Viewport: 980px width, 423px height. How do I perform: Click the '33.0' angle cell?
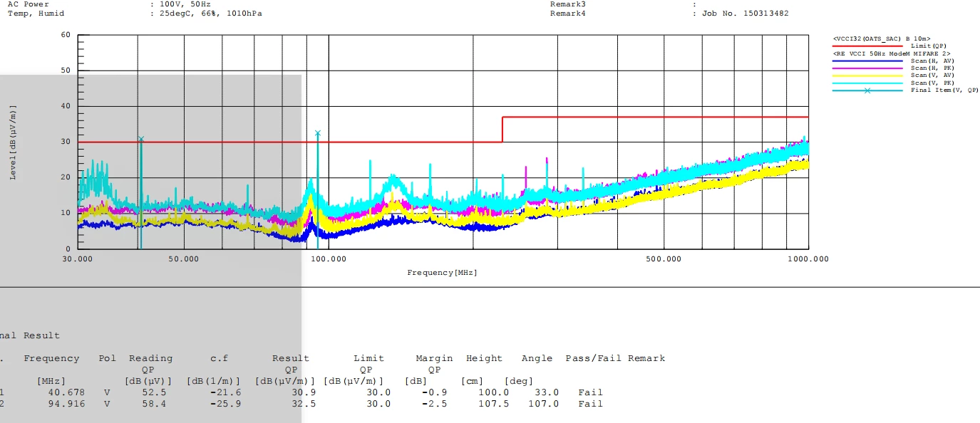[547, 392]
